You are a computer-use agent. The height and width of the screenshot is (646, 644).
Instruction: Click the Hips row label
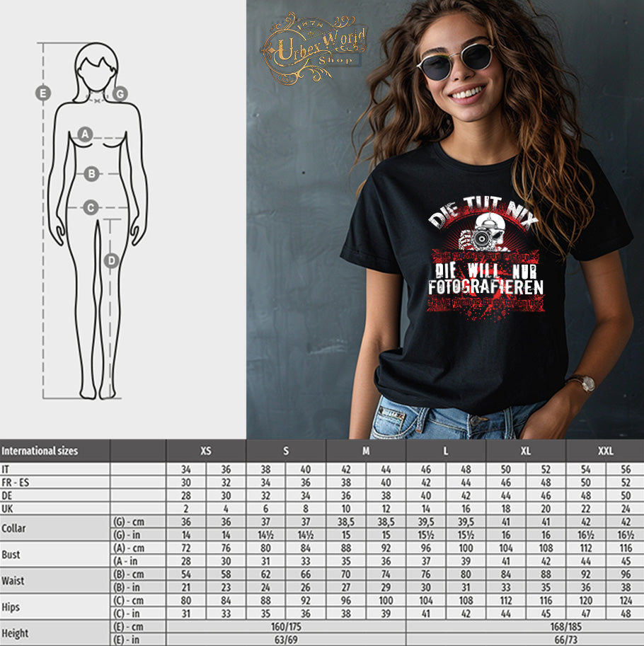[11, 607]
